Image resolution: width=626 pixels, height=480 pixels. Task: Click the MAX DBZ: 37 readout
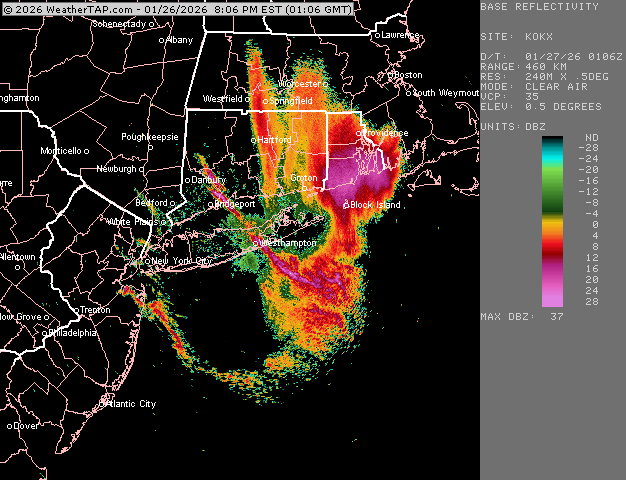pyautogui.click(x=523, y=316)
